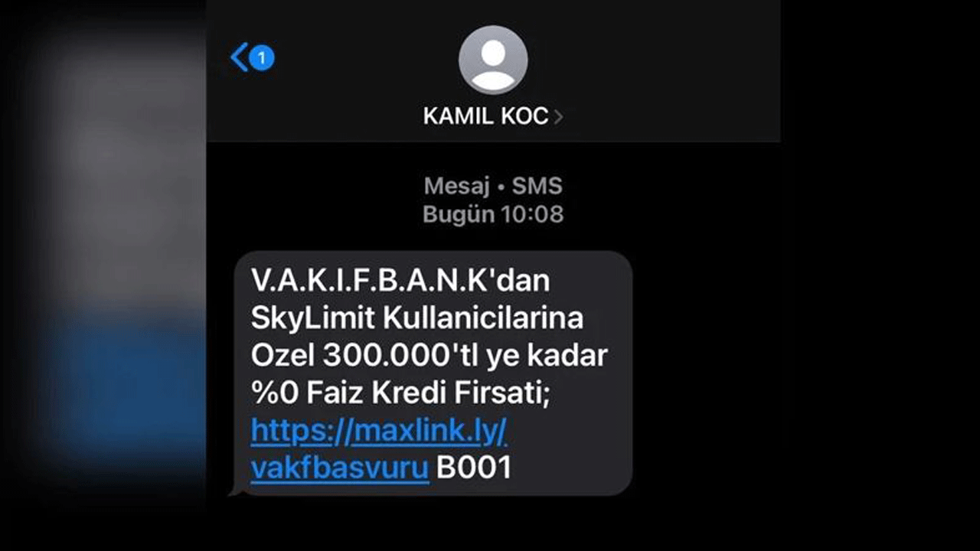
Task: Open the https://maxlink.ly/ link
Action: 379,432
